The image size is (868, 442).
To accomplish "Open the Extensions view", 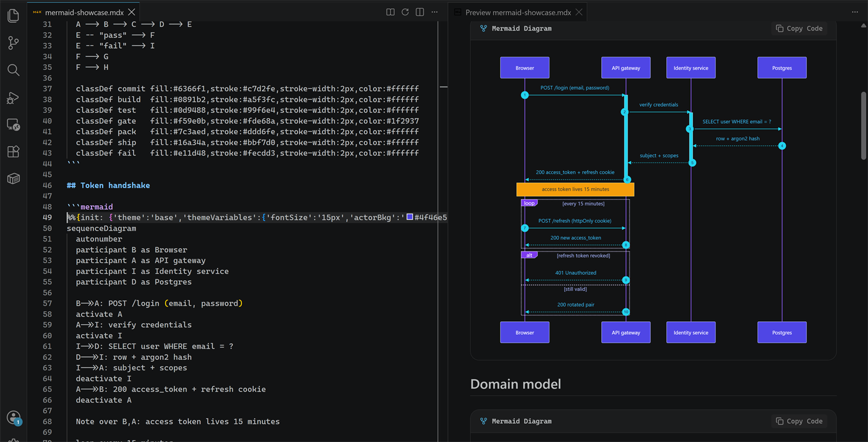I will tap(13, 151).
